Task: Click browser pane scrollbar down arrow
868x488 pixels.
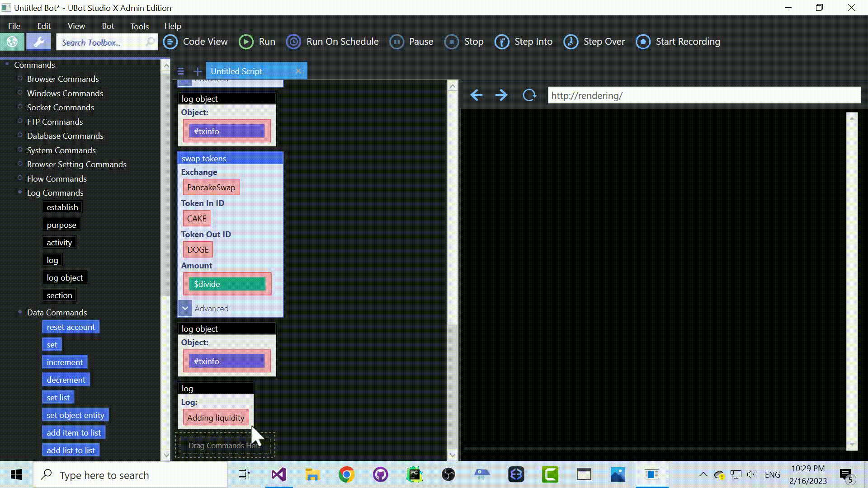Action: point(852,445)
